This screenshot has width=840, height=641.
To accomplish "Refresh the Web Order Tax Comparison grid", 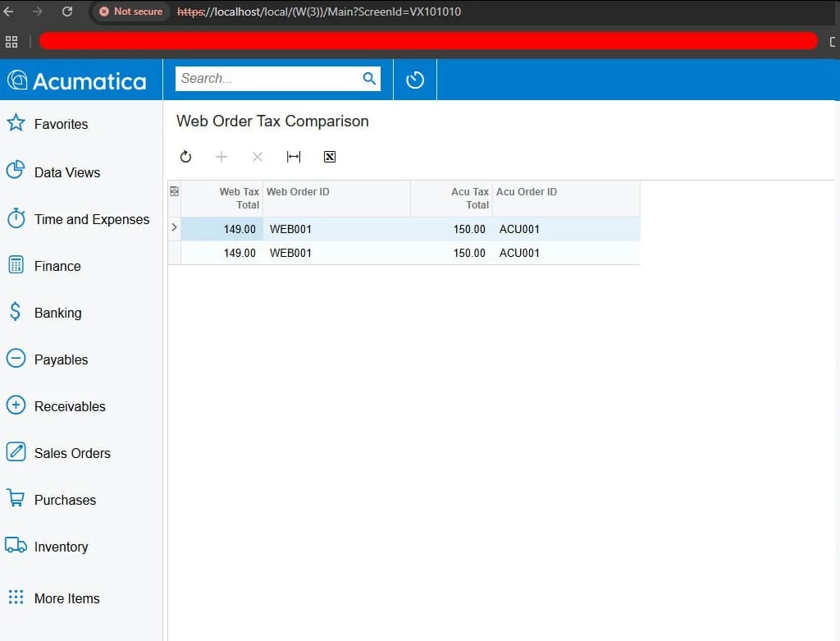I will [x=185, y=157].
